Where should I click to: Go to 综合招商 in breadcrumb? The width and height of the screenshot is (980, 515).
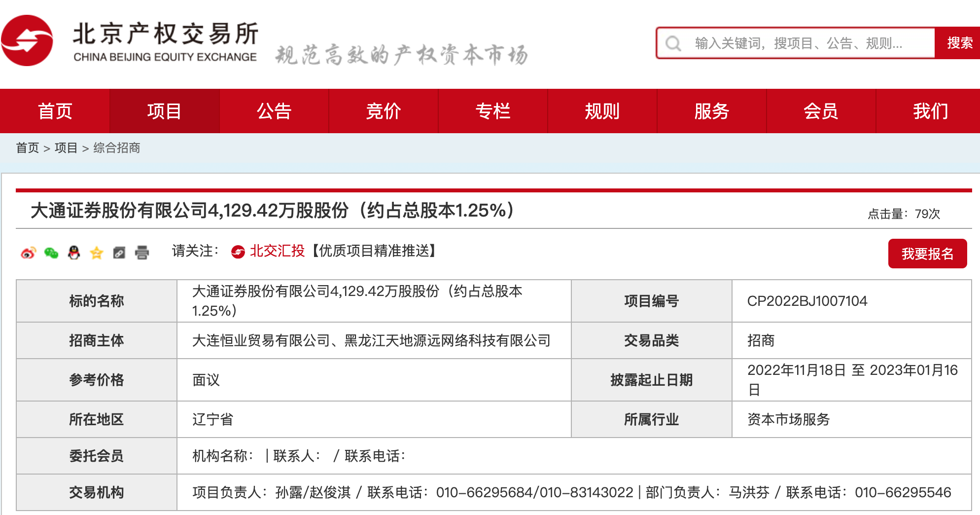pyautogui.click(x=117, y=148)
